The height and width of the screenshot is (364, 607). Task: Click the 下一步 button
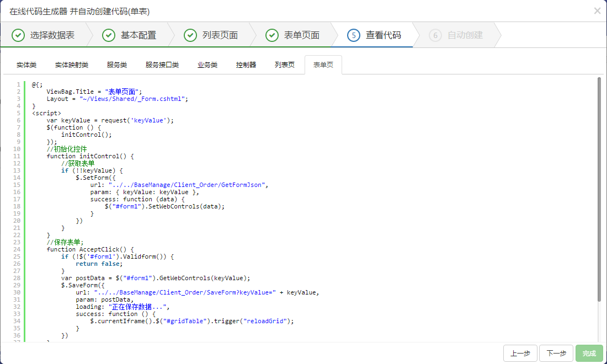556,353
